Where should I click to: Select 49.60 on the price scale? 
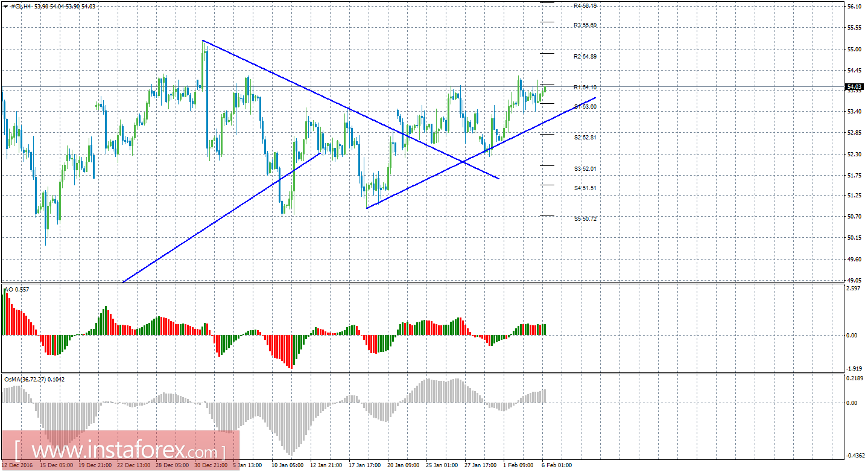pos(854,259)
